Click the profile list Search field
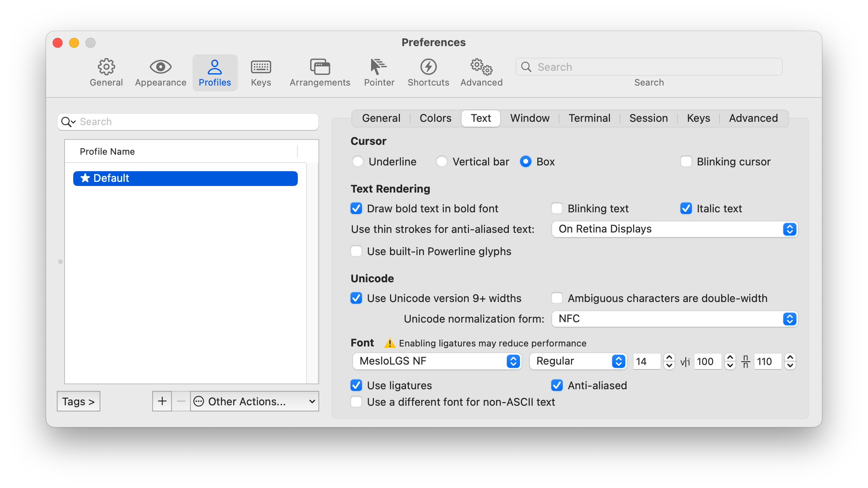868x488 pixels. pyautogui.click(x=193, y=122)
